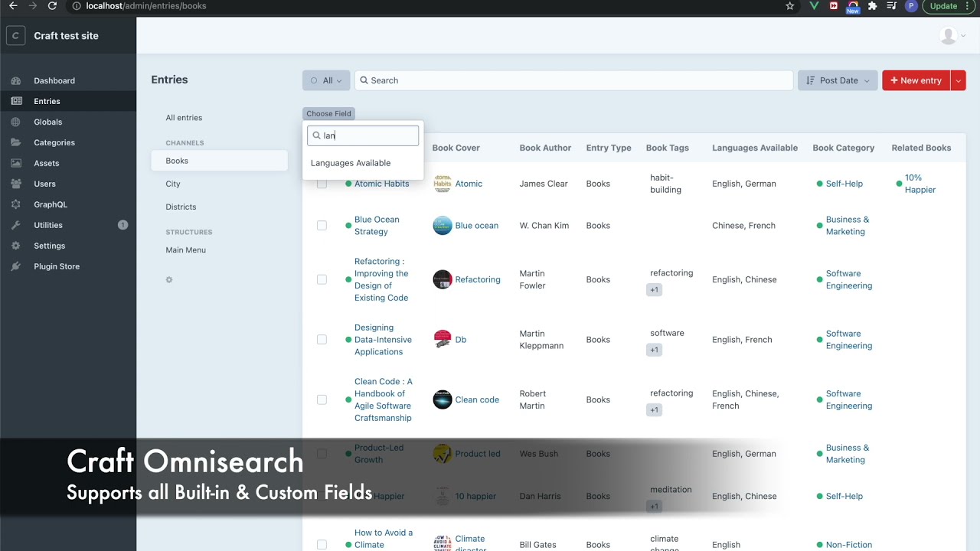The height and width of the screenshot is (551, 980).
Task: Open the Atomic Habits entry
Action: click(x=381, y=184)
